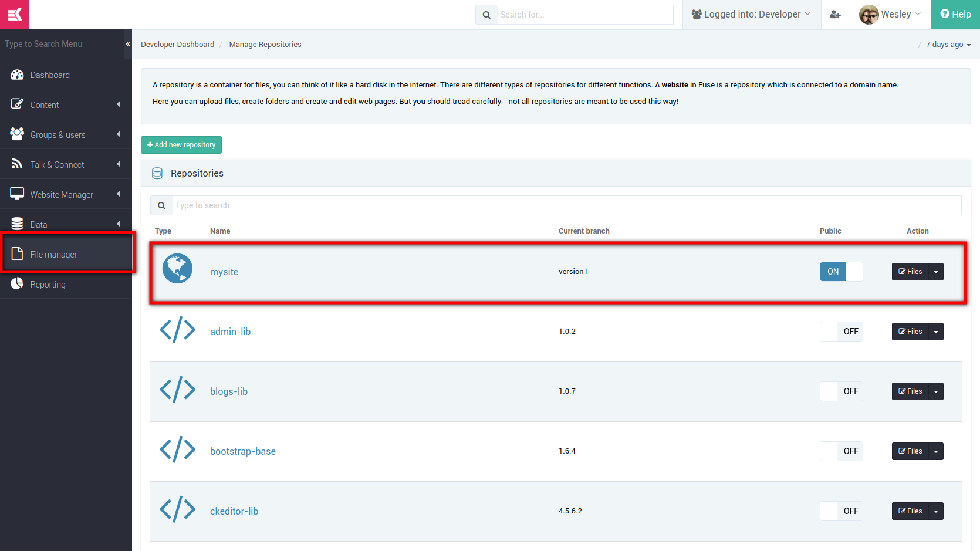Open the Logged into: Developer dropdown

tap(751, 15)
